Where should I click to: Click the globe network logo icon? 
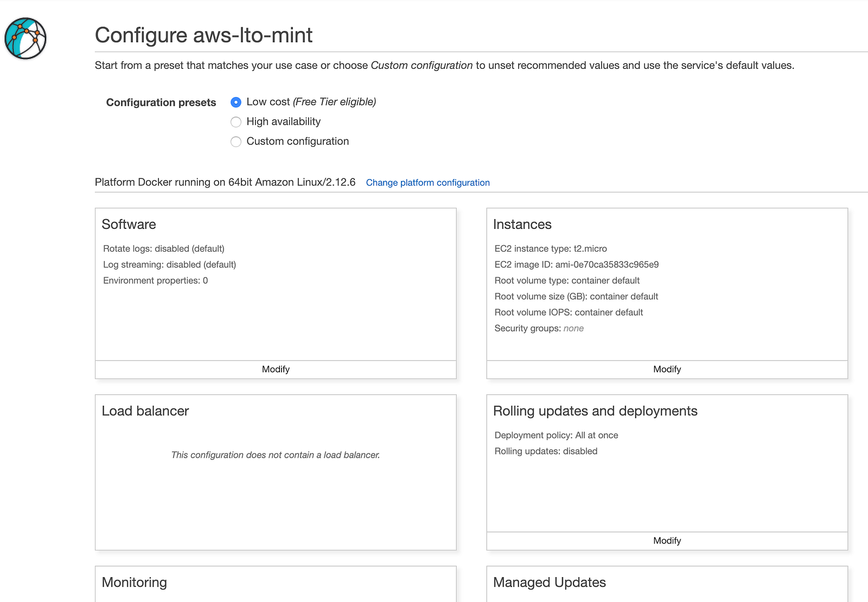[25, 39]
